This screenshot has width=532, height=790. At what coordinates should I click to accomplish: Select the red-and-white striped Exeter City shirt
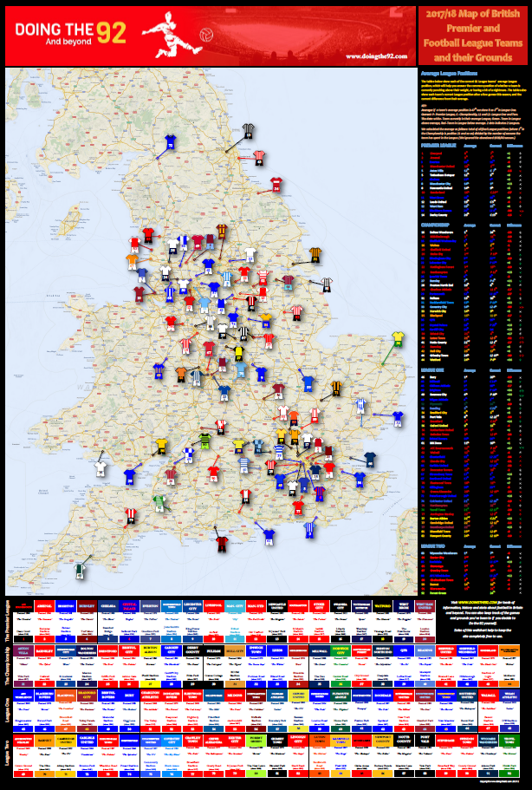coord(131,515)
